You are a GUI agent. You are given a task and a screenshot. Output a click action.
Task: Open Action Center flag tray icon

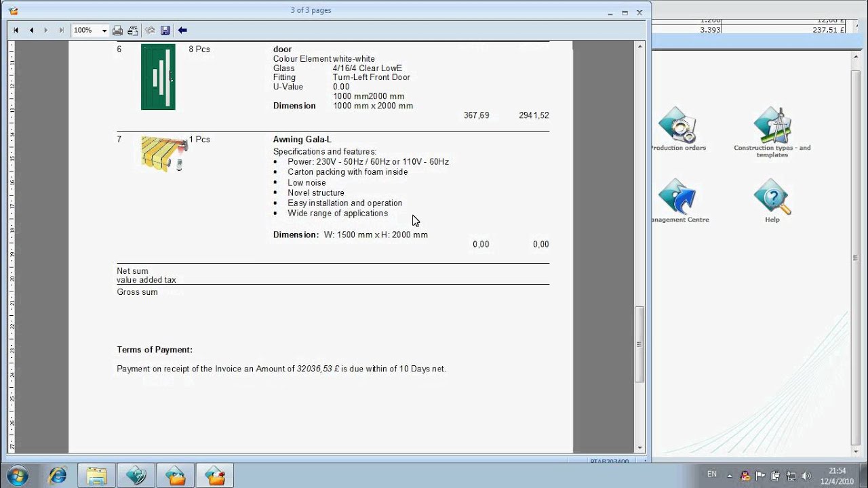pos(761,476)
